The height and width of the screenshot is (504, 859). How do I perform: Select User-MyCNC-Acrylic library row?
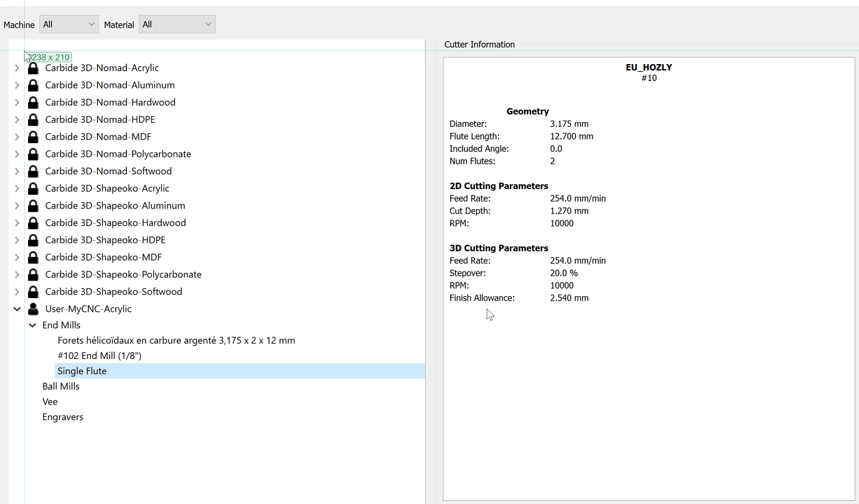click(88, 309)
